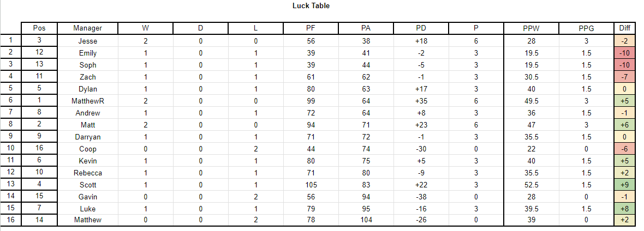This screenshot has height=231, width=644.
Task: Click Scott's PPW value 52.5
Action: [x=531, y=185]
